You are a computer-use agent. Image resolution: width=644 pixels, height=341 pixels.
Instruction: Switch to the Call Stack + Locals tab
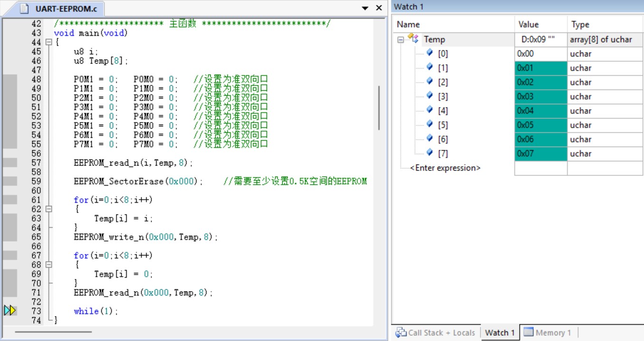436,332
